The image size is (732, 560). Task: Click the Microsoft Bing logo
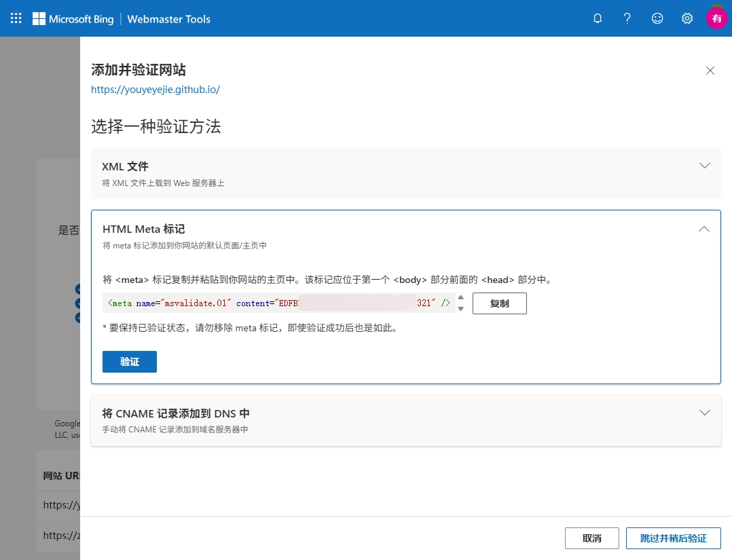[x=73, y=19]
